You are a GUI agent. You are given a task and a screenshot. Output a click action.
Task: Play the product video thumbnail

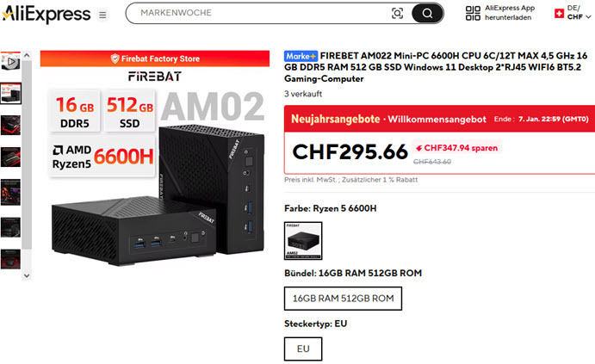(10, 61)
